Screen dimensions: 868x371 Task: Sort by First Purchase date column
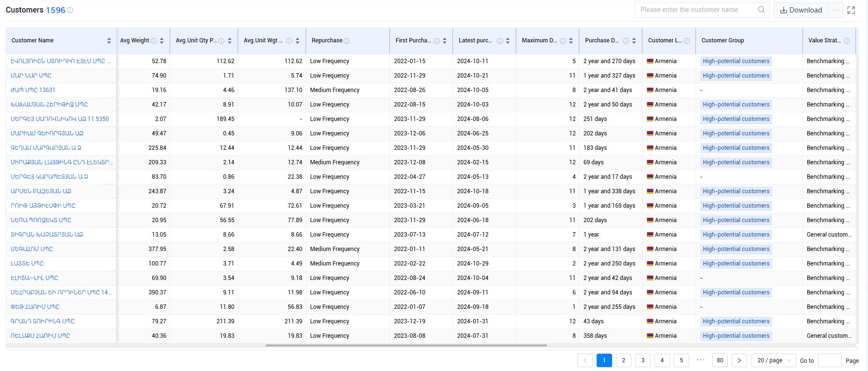click(444, 40)
